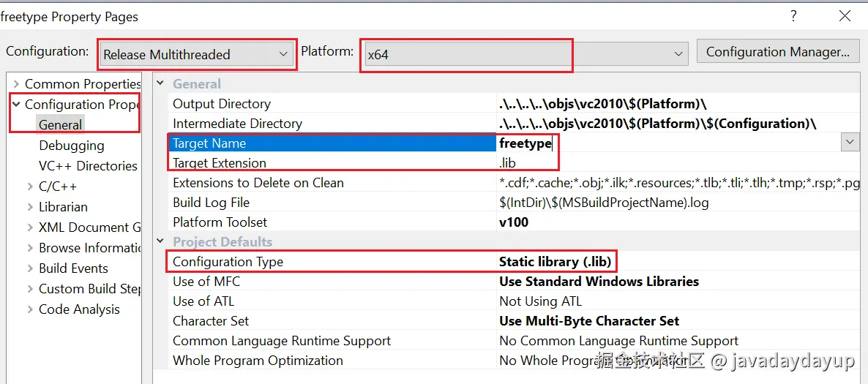Collapse the Configuration Properties node

(x=16, y=105)
